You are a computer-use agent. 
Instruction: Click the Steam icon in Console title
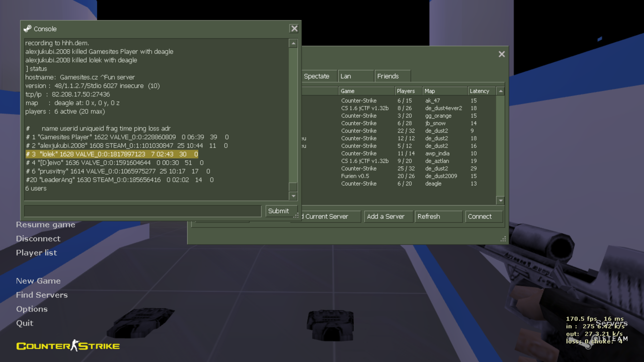[x=28, y=29]
